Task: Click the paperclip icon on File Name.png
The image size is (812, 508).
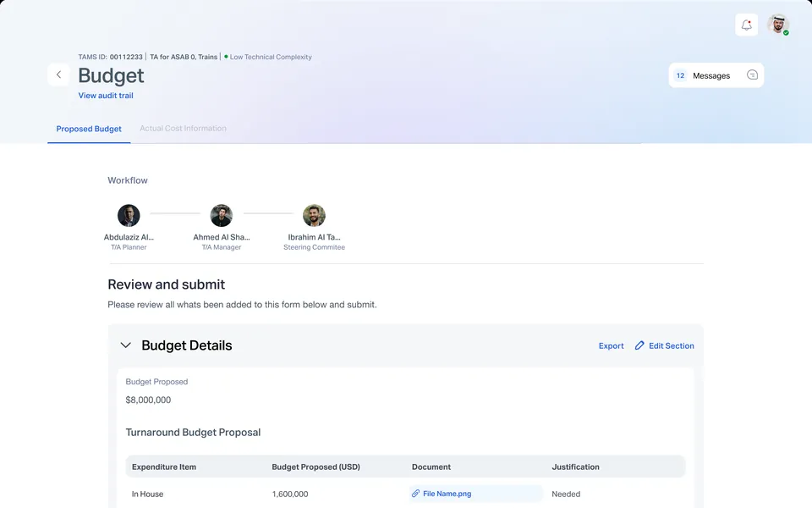Action: pos(415,494)
